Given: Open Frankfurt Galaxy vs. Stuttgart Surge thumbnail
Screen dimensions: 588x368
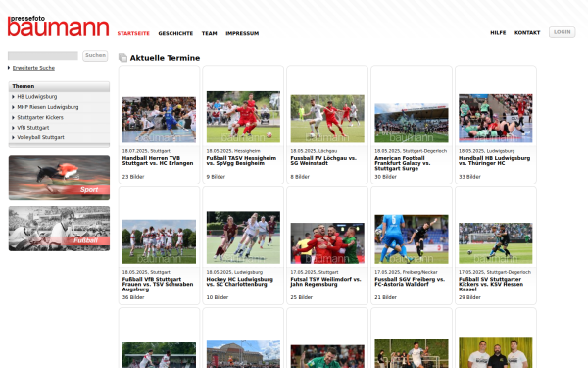Looking at the screenshot, I should pyautogui.click(x=412, y=124).
